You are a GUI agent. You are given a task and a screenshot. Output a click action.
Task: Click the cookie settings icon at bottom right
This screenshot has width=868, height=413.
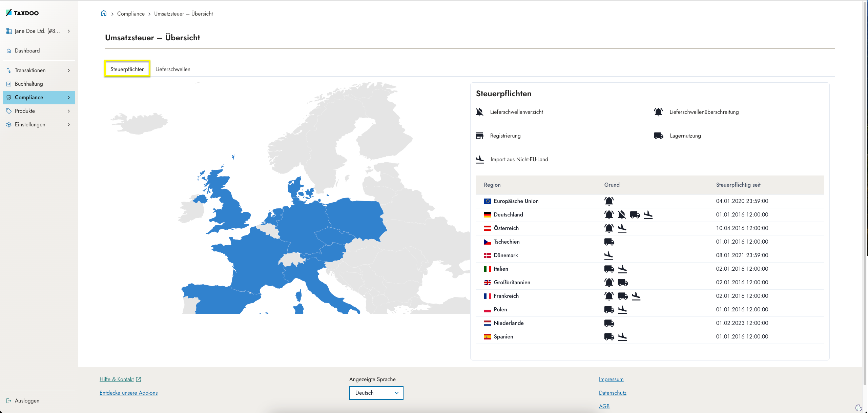(859, 408)
